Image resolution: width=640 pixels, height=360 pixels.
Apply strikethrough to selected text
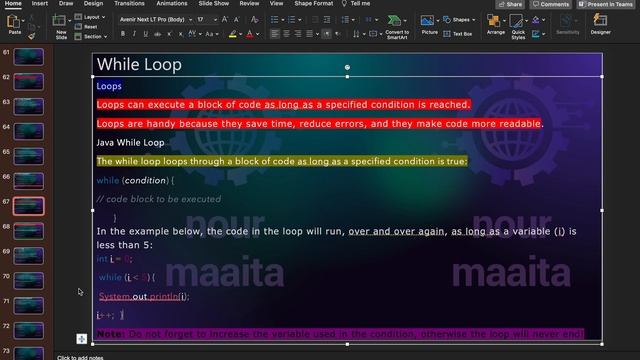point(158,34)
